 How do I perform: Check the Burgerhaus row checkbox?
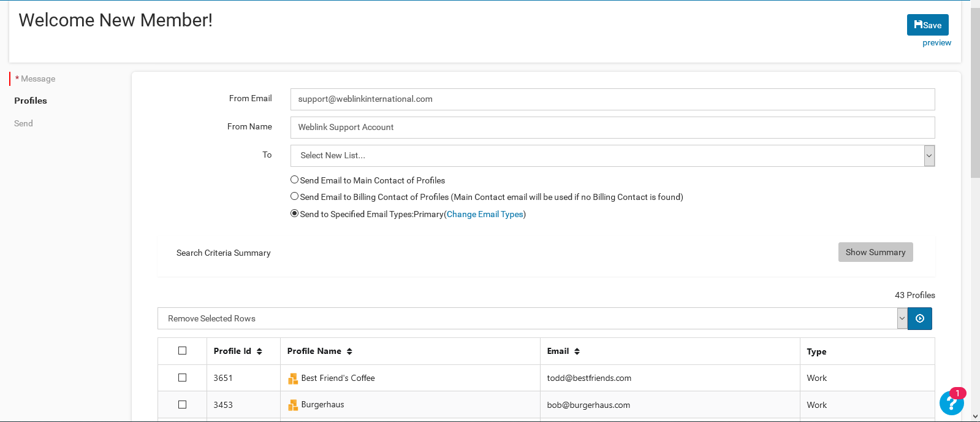click(x=182, y=405)
